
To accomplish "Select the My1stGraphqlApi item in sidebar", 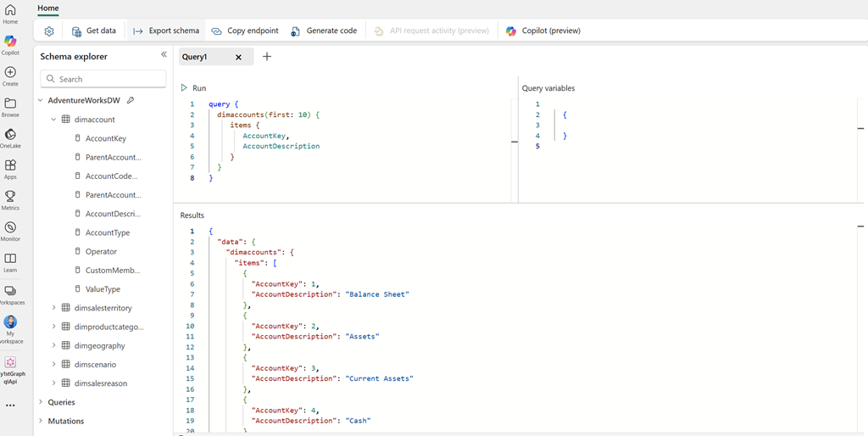I will (10, 370).
